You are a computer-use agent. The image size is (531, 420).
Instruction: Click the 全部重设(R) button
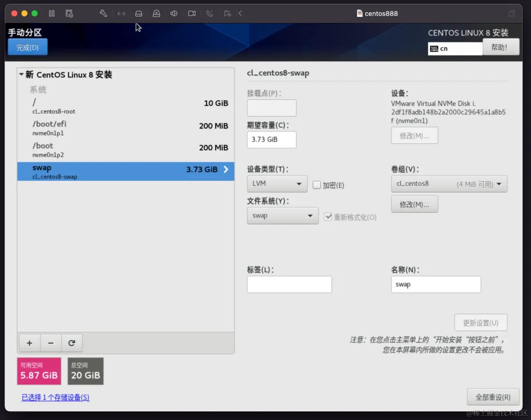(493, 397)
